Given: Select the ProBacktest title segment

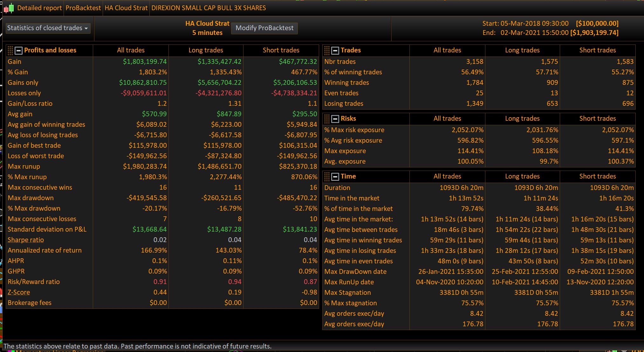Looking at the screenshot, I should [x=83, y=8].
